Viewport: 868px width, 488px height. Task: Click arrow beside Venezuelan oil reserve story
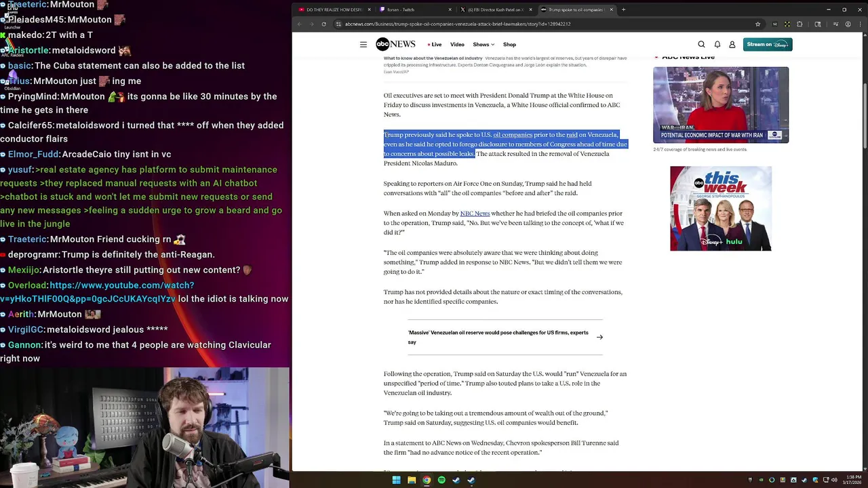[x=599, y=337]
